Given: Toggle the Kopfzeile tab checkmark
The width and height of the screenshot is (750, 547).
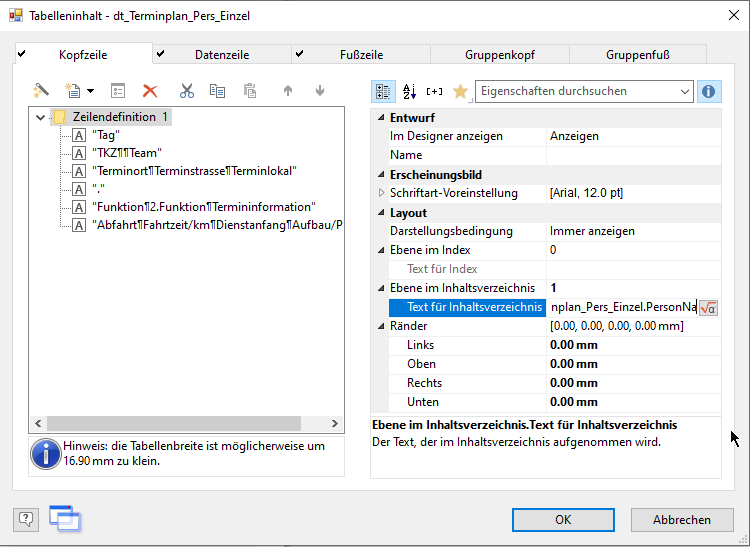Looking at the screenshot, I should (x=22, y=54).
